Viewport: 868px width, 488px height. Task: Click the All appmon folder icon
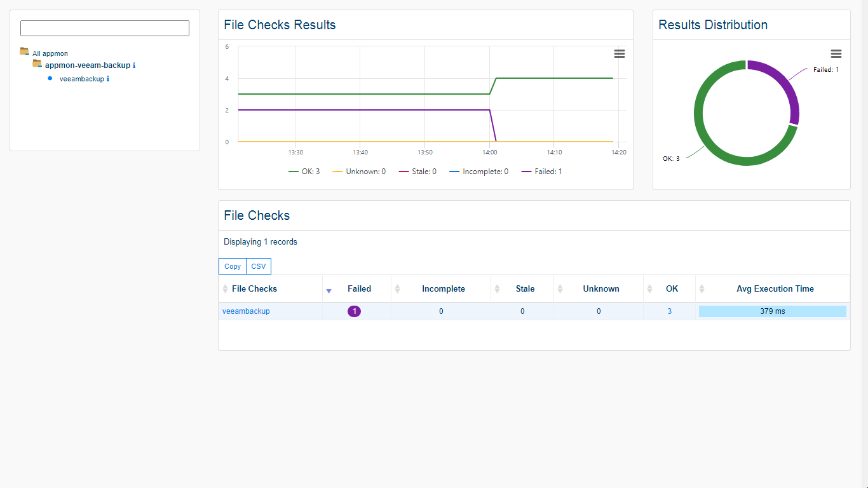24,51
